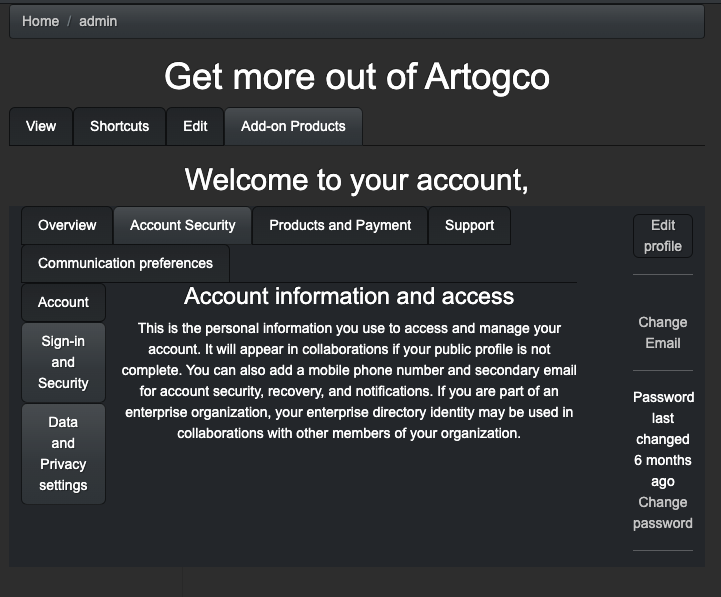Screen dimensions: 721x597
Task: Follow the Change password link
Action: pos(663,513)
